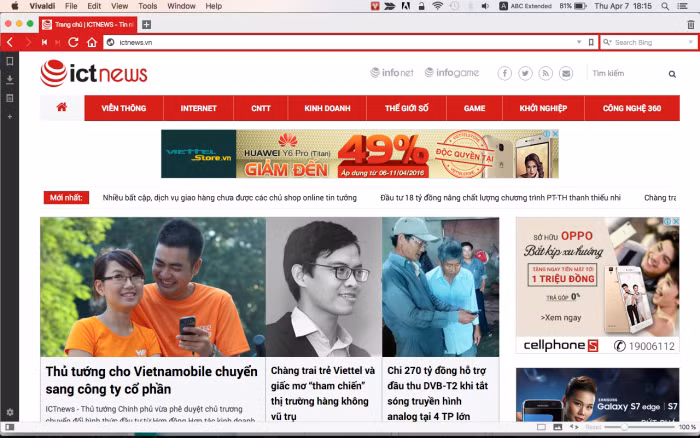Open the Downloads panel in the sidebar
This screenshot has width=700, height=438.
pos(9,79)
